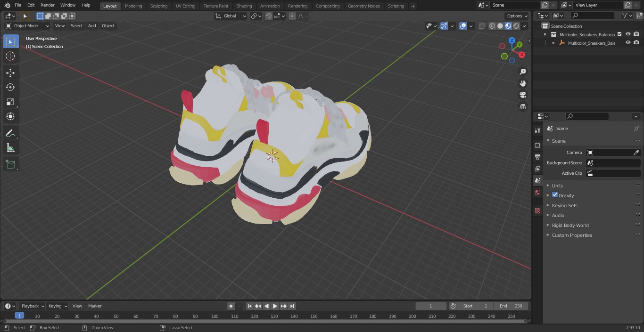This screenshot has height=332, width=644.
Task: Activate the Scale tool
Action: click(10, 102)
